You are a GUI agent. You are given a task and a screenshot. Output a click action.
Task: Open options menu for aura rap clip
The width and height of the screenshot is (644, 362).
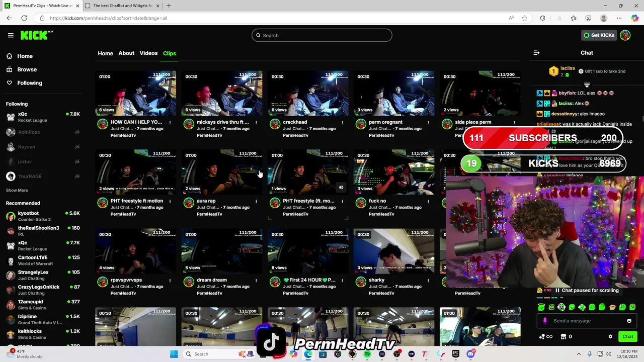[x=256, y=201]
